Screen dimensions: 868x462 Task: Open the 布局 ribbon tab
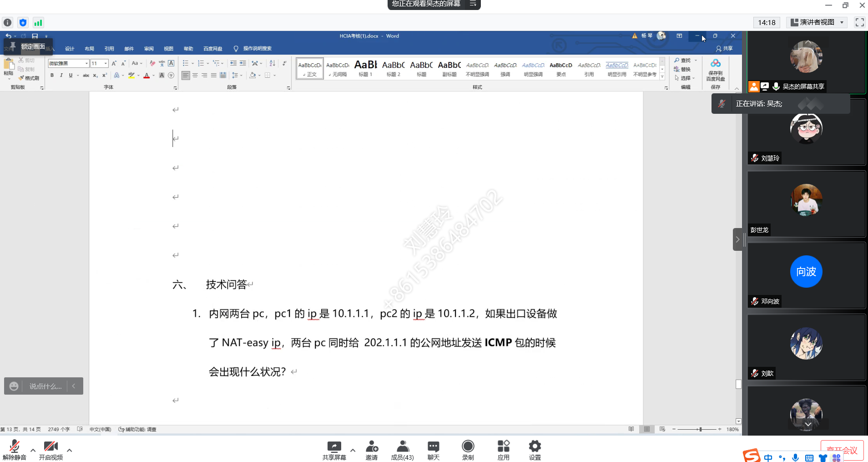[89, 49]
